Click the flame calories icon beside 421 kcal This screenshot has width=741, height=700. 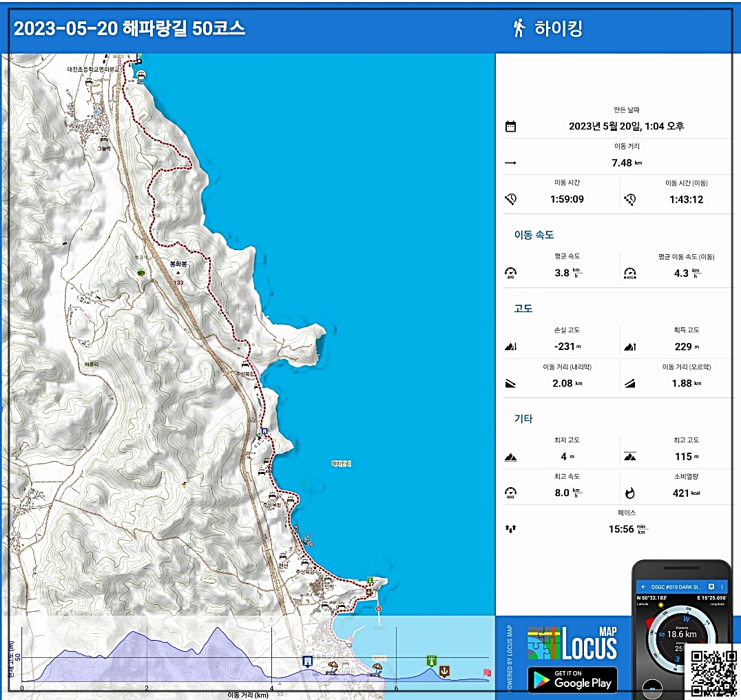629,493
